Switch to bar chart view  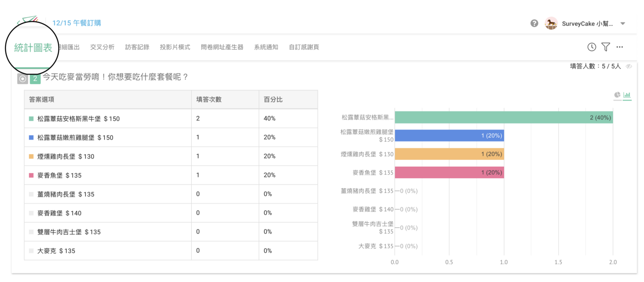tap(627, 95)
